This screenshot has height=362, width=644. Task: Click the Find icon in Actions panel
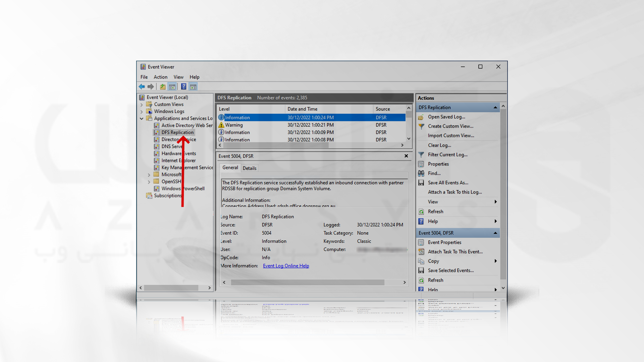(x=422, y=173)
